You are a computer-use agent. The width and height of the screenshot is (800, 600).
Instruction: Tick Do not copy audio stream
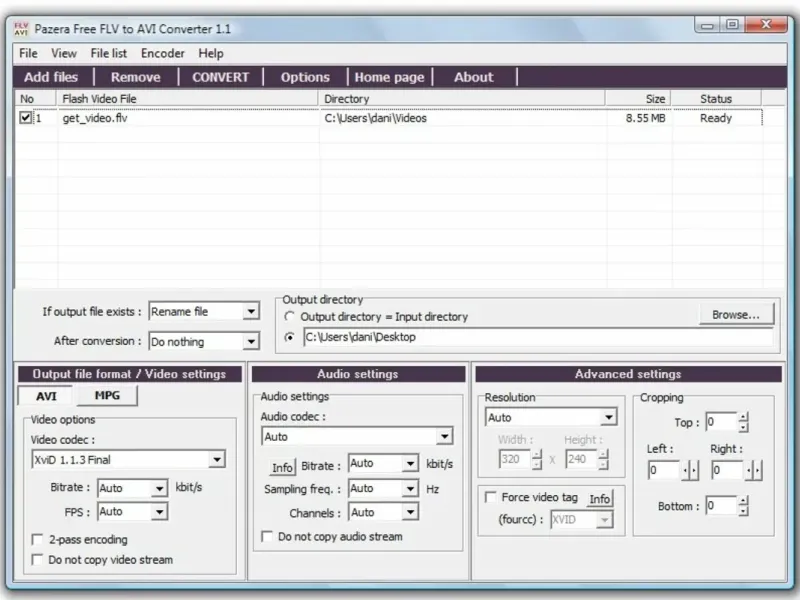267,536
